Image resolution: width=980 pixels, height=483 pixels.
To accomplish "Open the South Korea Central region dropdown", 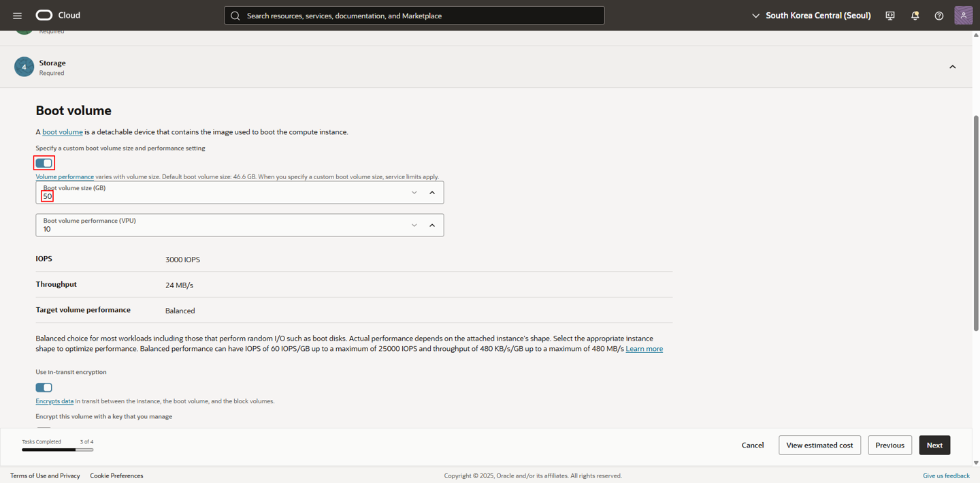I will [811, 16].
